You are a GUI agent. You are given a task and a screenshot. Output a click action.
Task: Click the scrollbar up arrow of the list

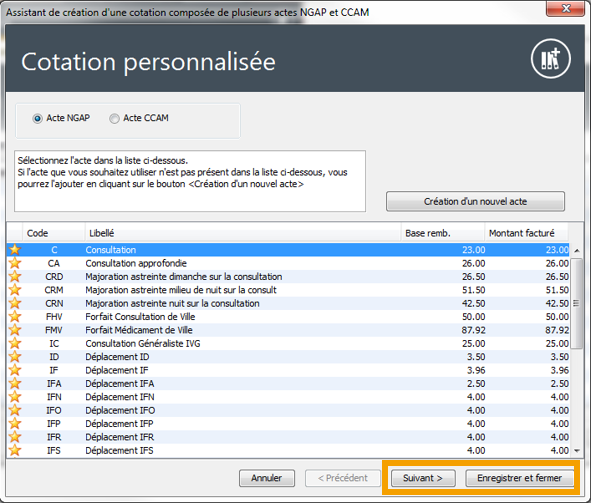[577, 251]
